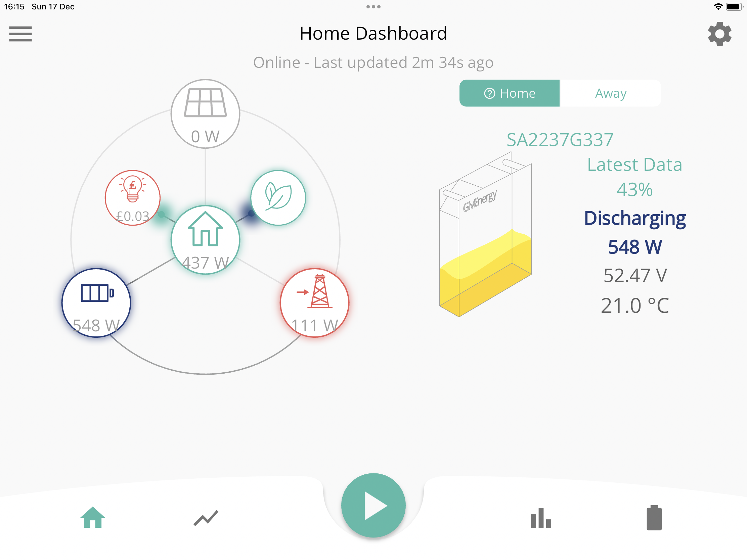Open settings via the gear icon
This screenshot has width=747, height=560.
(x=720, y=34)
